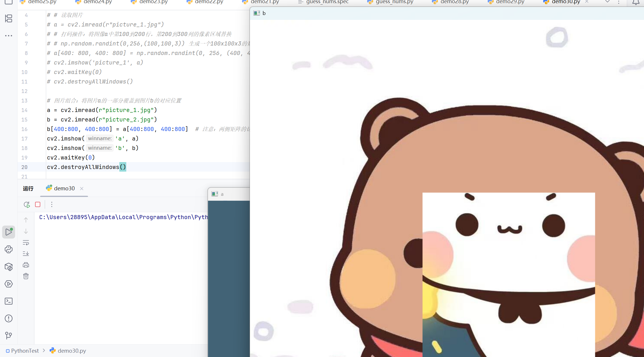Expand the hidden editor tabs dropdown
This screenshot has width=644, height=357.
pyautogui.click(x=607, y=2)
